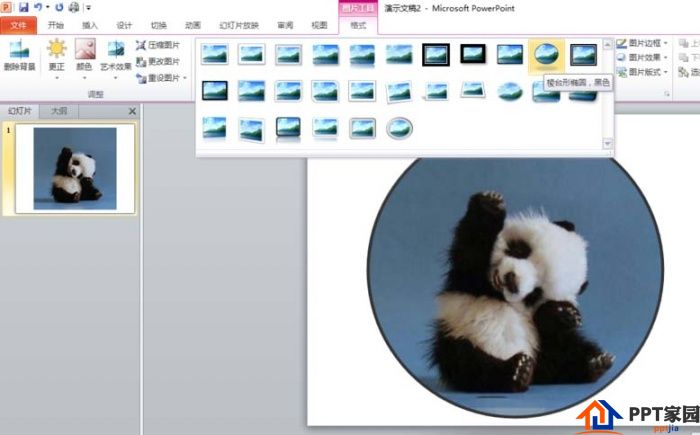Switch to the 幻灯片 slides pane tab
Image resolution: width=700 pixels, height=435 pixels.
pos(20,111)
